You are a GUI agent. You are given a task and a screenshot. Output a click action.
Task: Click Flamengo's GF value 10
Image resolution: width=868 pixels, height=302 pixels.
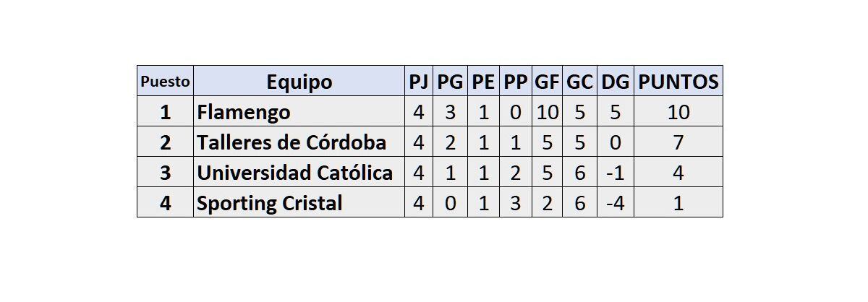point(547,113)
